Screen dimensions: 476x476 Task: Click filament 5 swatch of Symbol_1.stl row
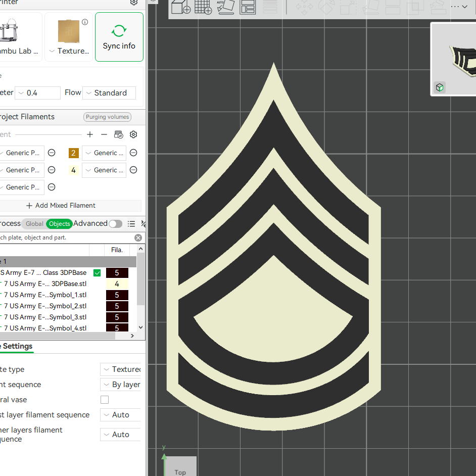click(x=117, y=295)
